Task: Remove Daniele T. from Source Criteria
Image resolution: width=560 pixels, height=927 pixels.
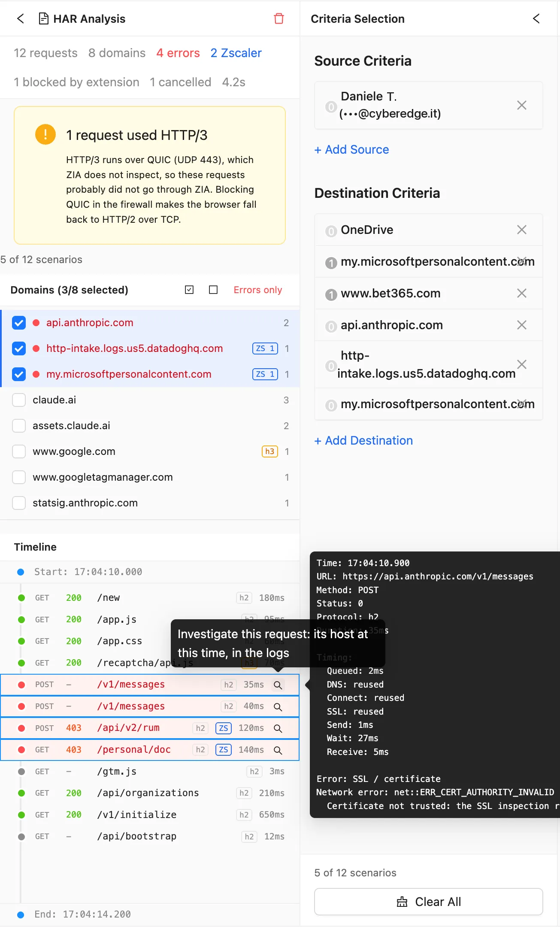Action: [x=522, y=105]
